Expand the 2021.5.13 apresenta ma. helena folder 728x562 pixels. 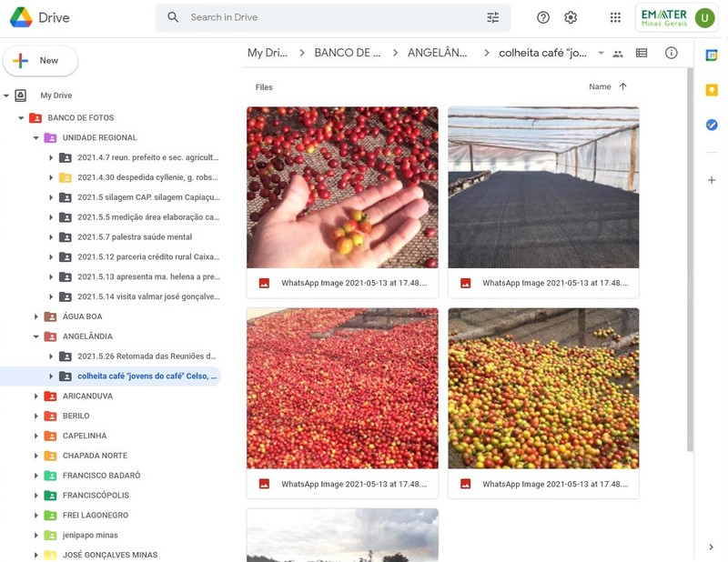click(51, 276)
